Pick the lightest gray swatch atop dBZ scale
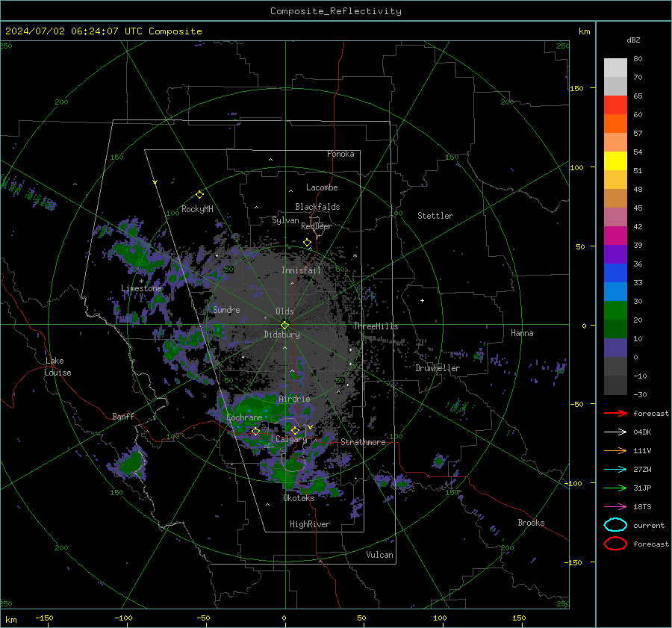672x628 pixels. click(615, 68)
